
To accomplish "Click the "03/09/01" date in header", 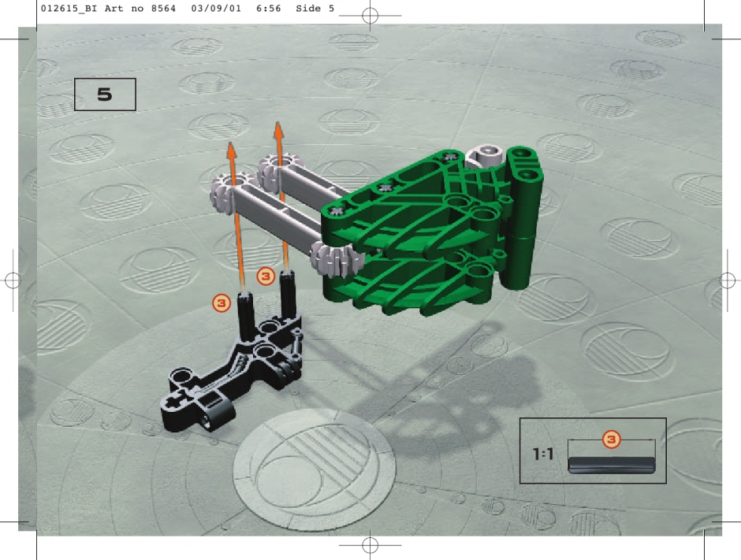I will pos(216,9).
